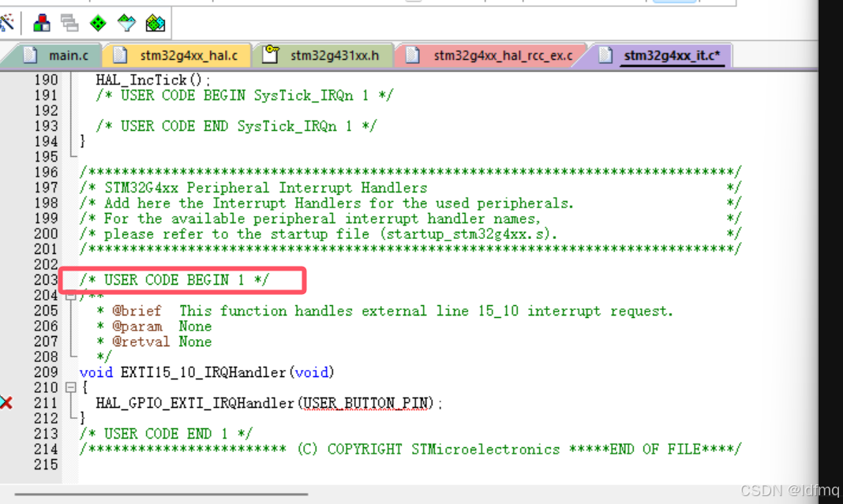The width and height of the screenshot is (843, 504).
Task: Click line number 209 in the gutter
Action: coord(46,372)
